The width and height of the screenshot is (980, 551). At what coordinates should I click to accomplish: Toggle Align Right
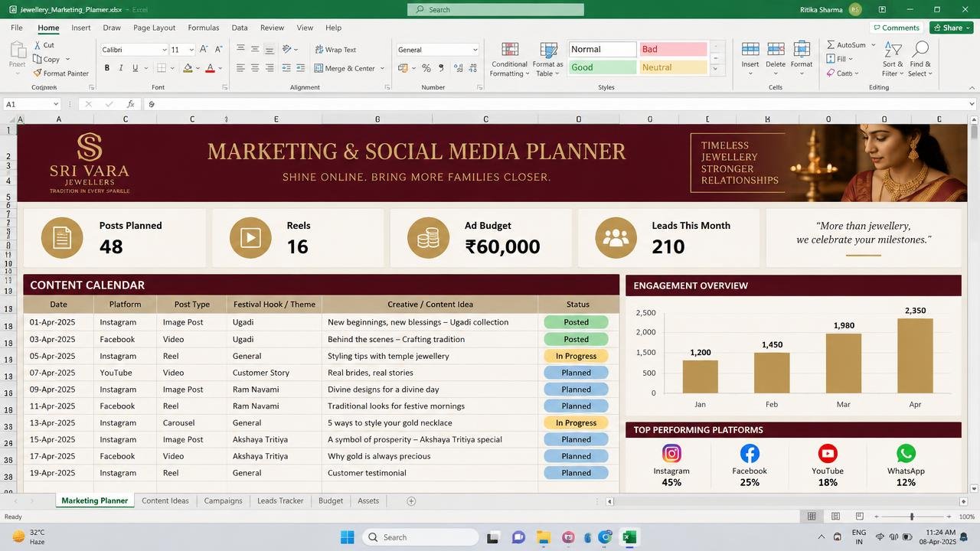(x=269, y=68)
